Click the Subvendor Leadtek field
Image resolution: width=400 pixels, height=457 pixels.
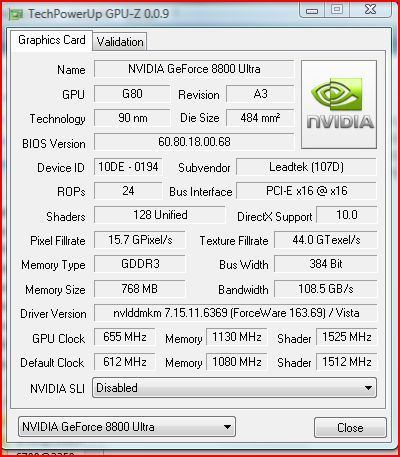(306, 167)
